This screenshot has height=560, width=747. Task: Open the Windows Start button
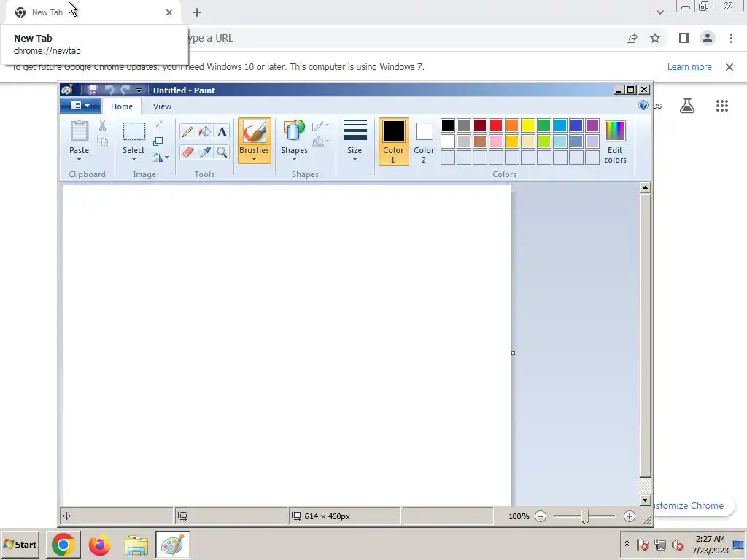click(20, 545)
